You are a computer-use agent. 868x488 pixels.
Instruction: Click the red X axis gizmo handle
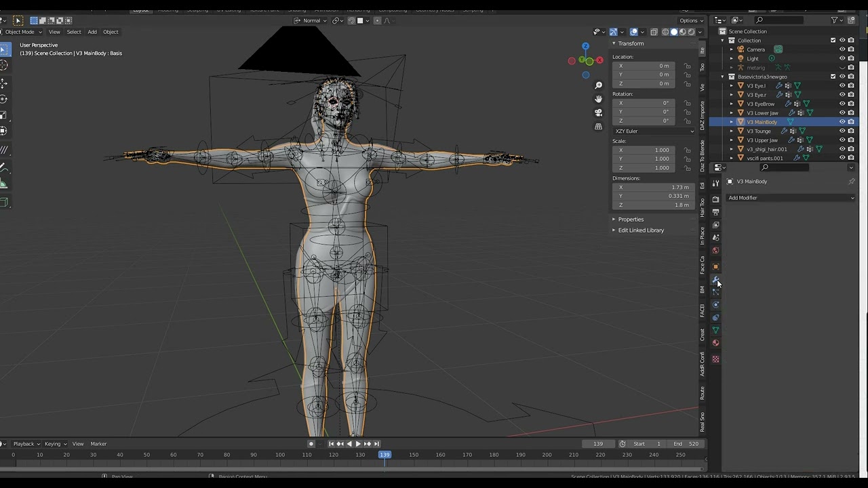point(599,60)
